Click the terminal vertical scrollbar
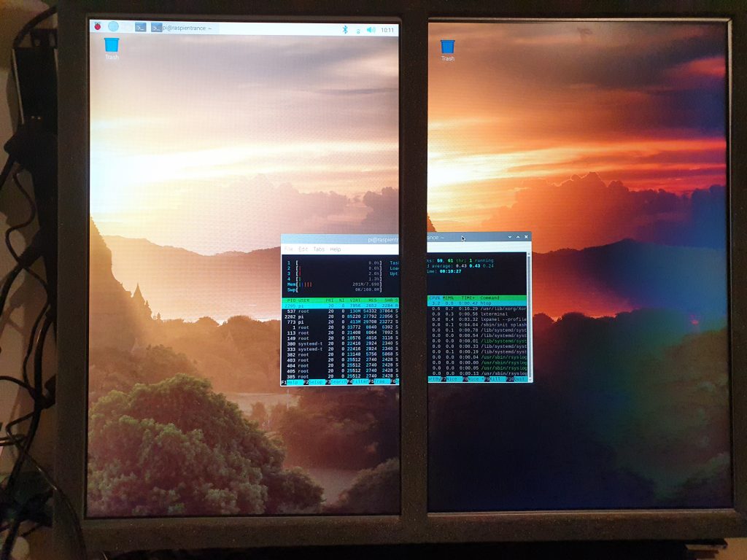Image resolution: width=747 pixels, height=560 pixels. [528, 316]
